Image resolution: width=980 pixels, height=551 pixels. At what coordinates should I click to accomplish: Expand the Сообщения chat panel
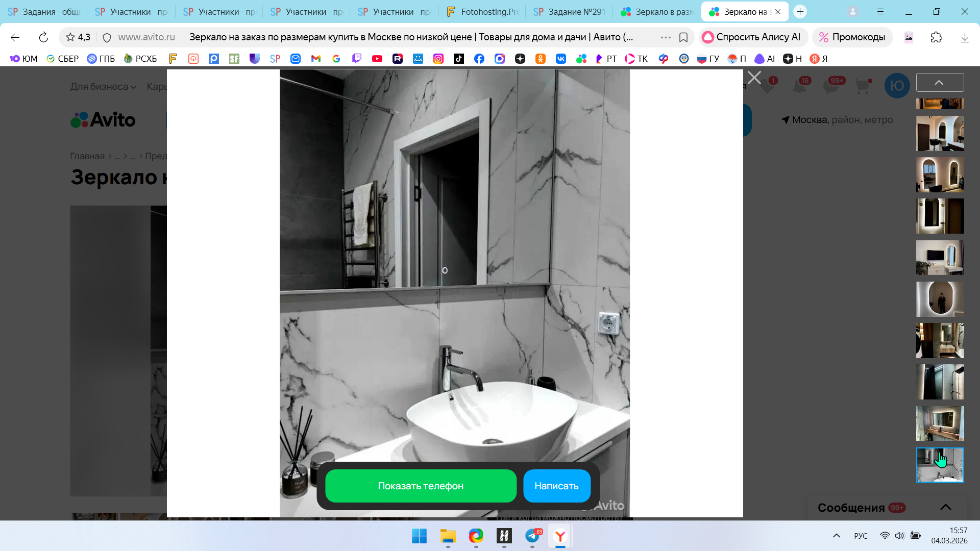click(945, 507)
